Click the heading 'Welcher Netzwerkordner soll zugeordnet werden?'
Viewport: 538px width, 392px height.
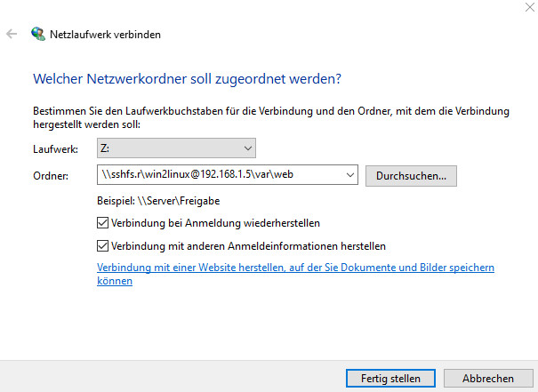(187, 79)
